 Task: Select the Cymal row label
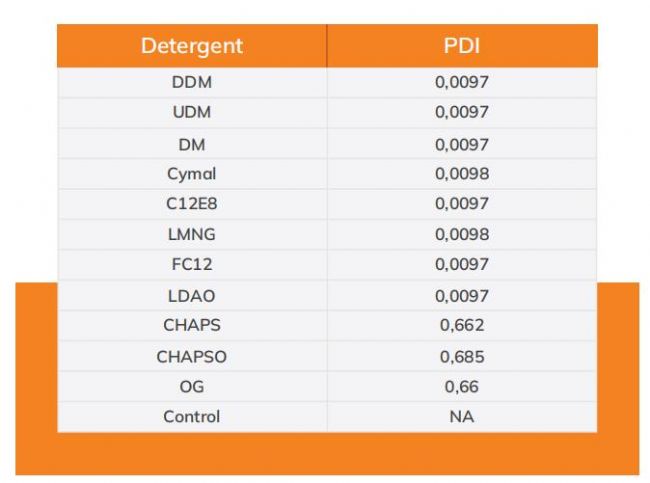[x=191, y=174]
